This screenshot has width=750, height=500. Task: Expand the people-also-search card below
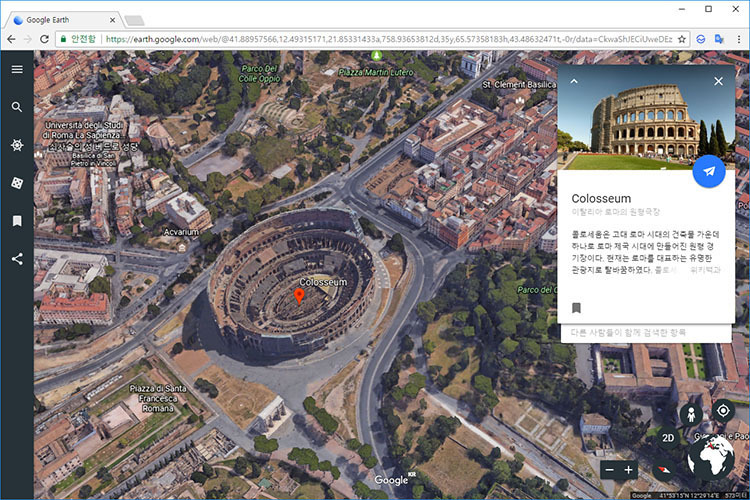pos(646,333)
